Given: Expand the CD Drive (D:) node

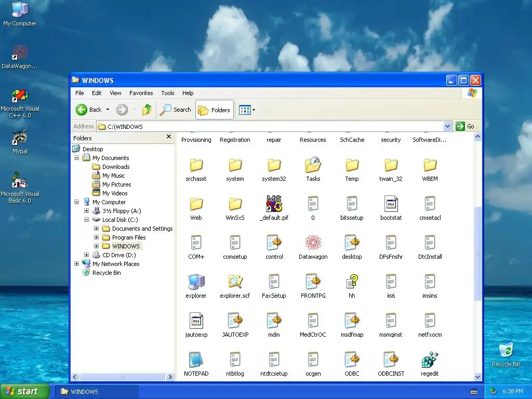Looking at the screenshot, I should (x=87, y=255).
